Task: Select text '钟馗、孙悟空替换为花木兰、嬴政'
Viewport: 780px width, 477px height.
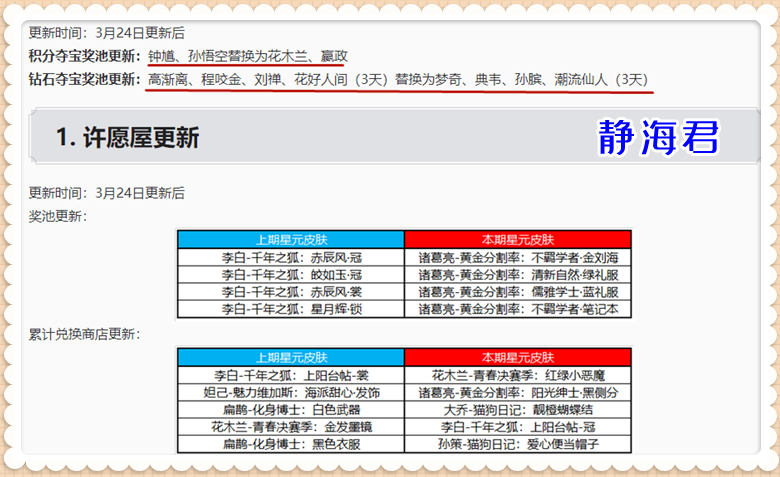Action: 248,56
